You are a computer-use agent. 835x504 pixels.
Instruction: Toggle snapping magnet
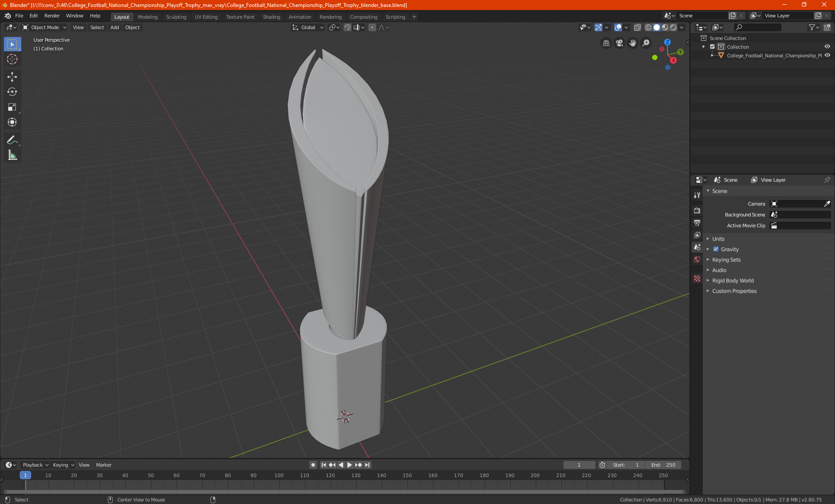point(347,27)
